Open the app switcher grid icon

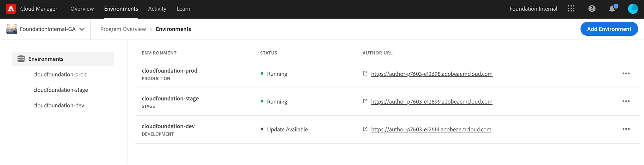coord(571,8)
